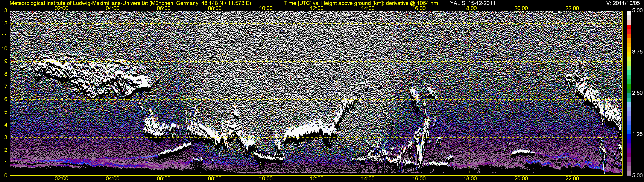
Task: Click the '3.' height axis label
Action: click(6, 138)
